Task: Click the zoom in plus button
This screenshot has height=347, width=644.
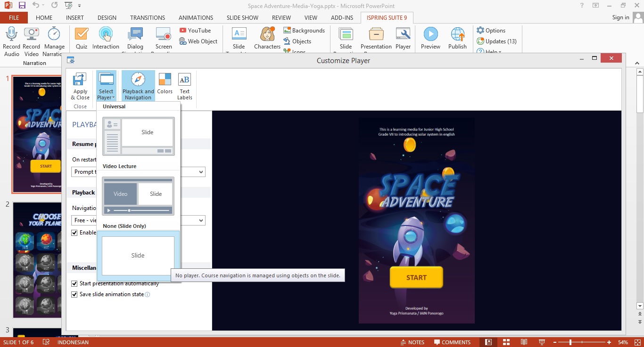Action: [x=609, y=342]
